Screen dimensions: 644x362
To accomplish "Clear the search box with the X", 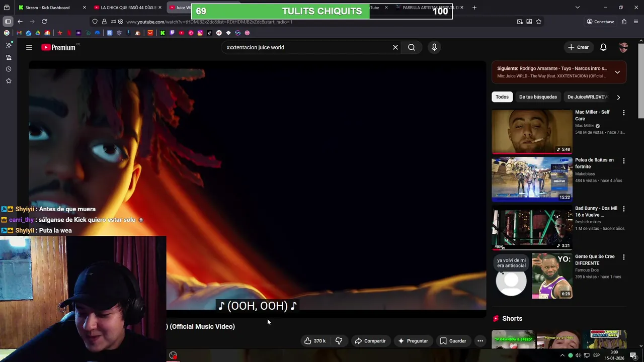I will point(395,47).
